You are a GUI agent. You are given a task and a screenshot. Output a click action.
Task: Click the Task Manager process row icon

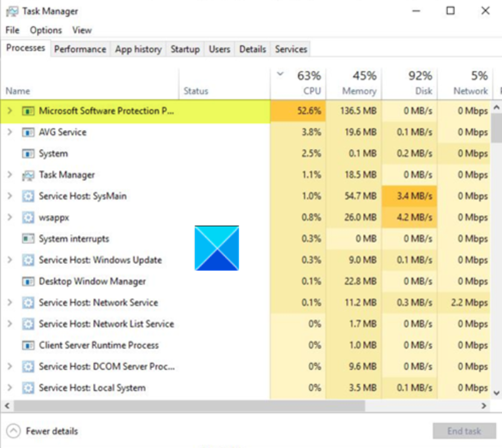(x=28, y=175)
